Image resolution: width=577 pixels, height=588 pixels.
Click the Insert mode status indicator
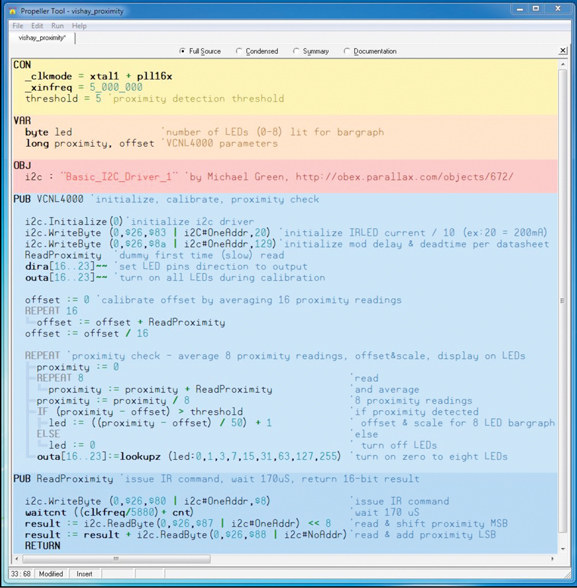[x=84, y=574]
